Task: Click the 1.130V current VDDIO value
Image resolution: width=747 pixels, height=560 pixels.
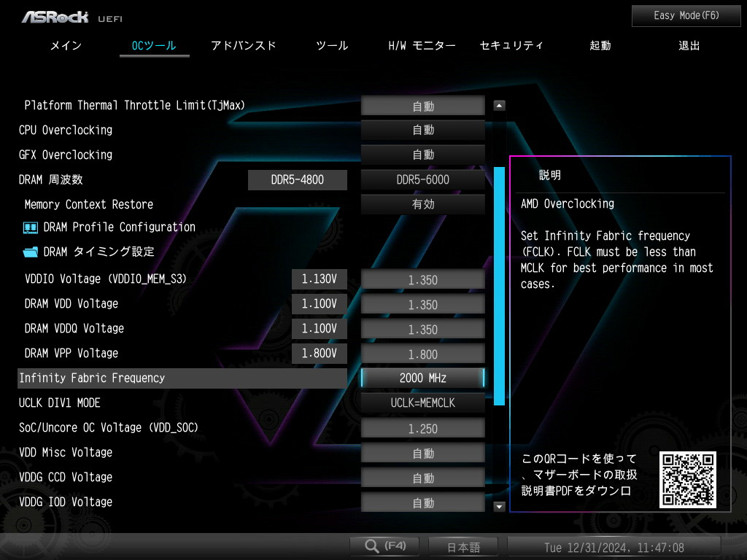Action: click(320, 279)
